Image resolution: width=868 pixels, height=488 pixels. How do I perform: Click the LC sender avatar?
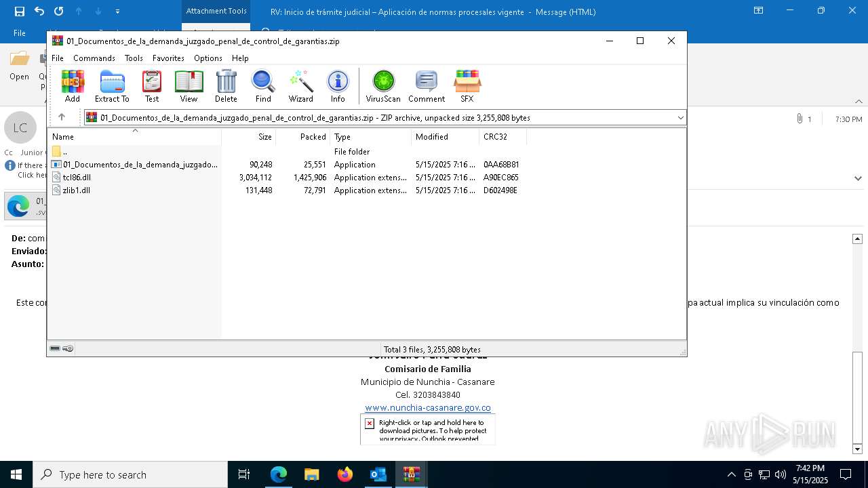tap(20, 127)
